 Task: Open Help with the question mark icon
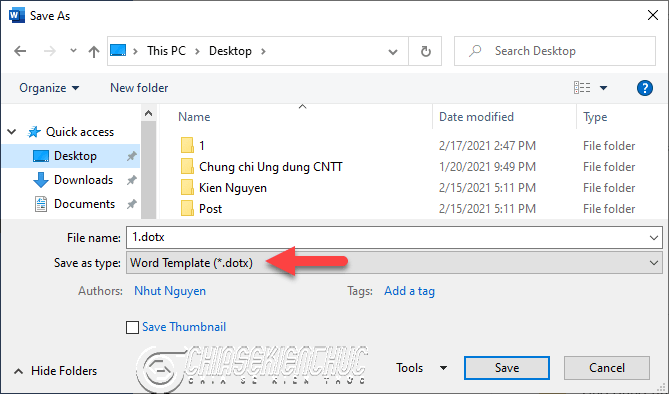(x=645, y=88)
